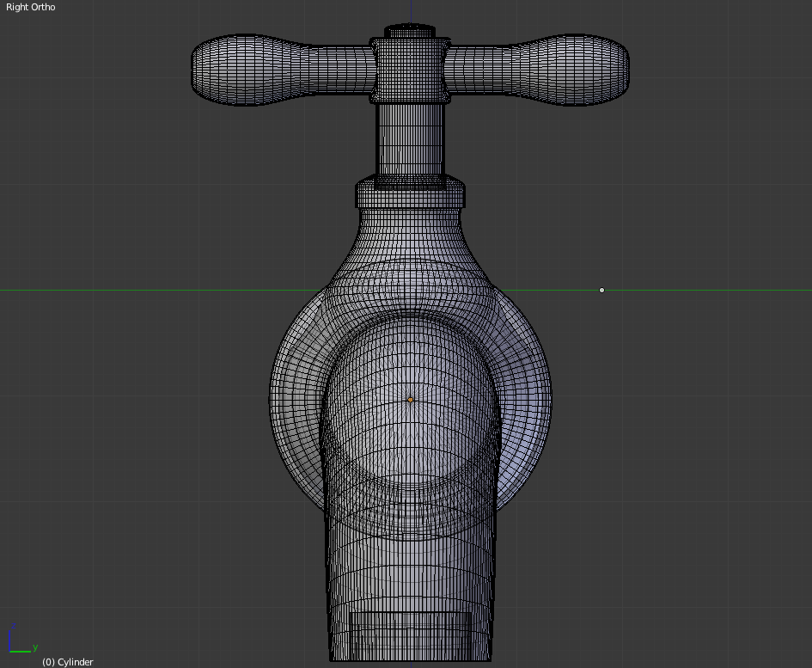
Task: Click the Right Ortho label in the top-left corner
Action: [x=29, y=7]
